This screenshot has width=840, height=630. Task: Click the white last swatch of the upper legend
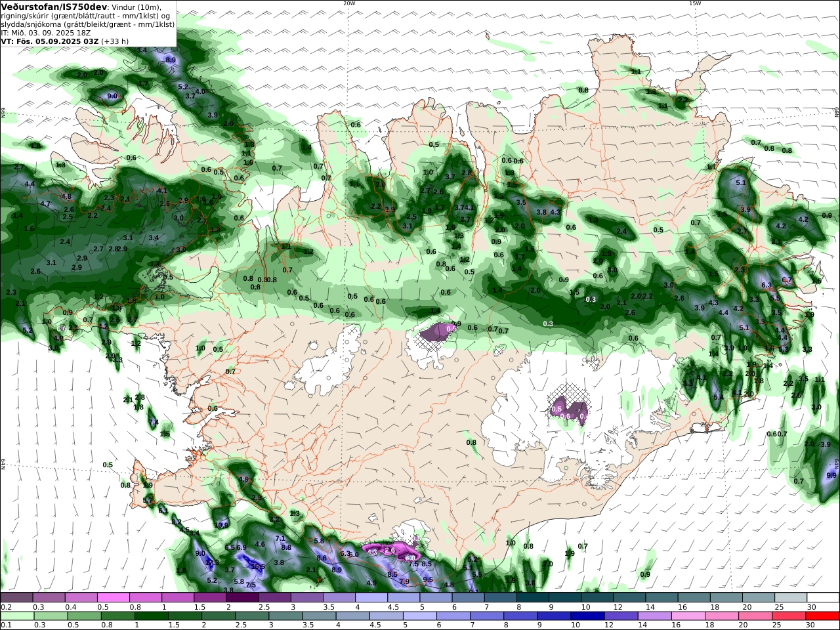[x=824, y=597]
